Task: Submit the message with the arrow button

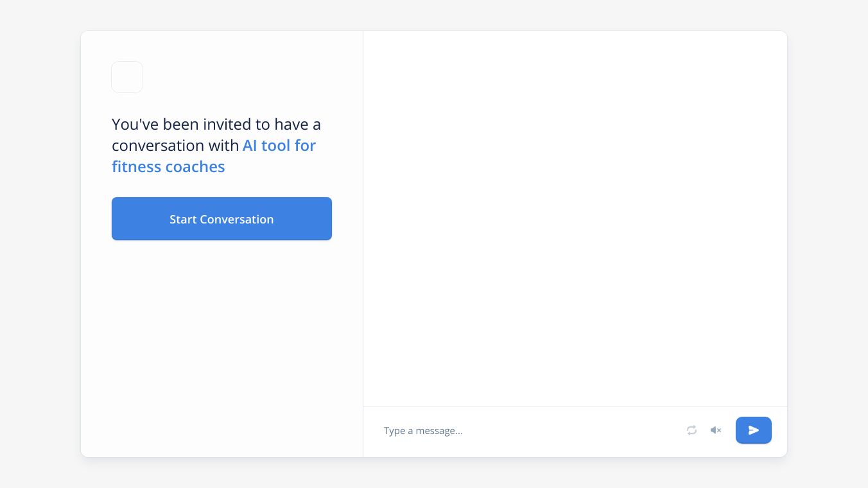Action: coord(754,430)
